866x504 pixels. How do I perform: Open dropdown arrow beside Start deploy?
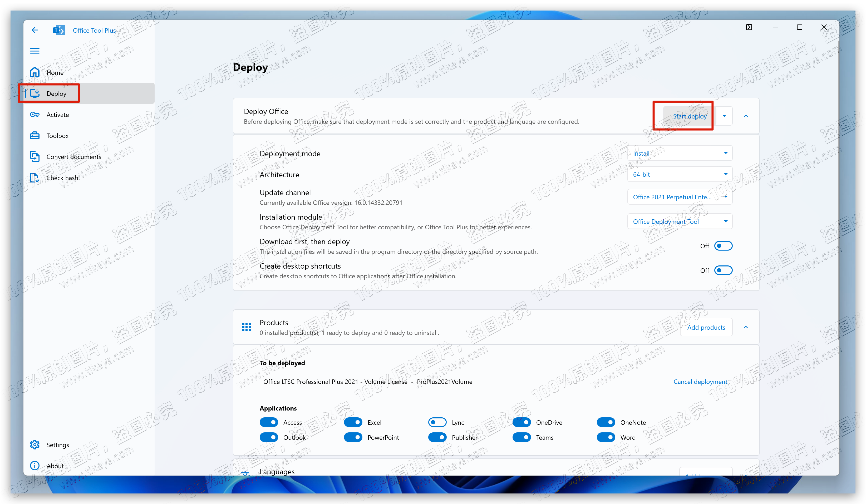724,116
